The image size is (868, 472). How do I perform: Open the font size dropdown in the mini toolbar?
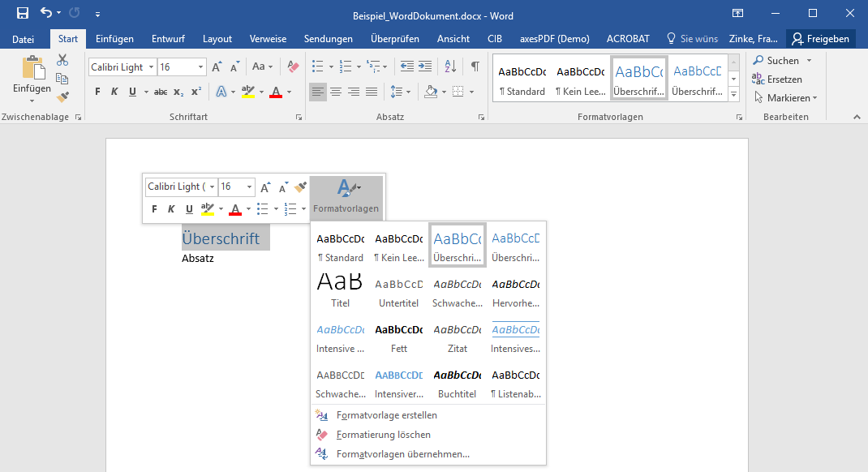coord(249,187)
